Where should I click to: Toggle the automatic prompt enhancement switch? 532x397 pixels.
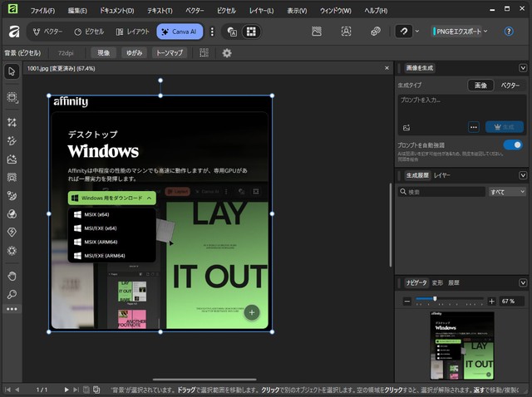[513, 145]
